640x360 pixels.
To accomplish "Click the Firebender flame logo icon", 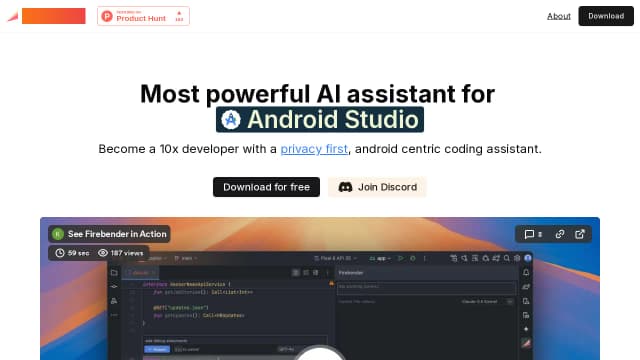I will click(x=13, y=17).
